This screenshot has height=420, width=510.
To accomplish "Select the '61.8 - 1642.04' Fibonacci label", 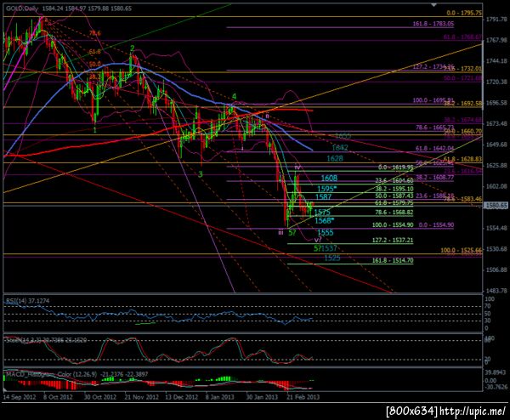I will (434, 148).
